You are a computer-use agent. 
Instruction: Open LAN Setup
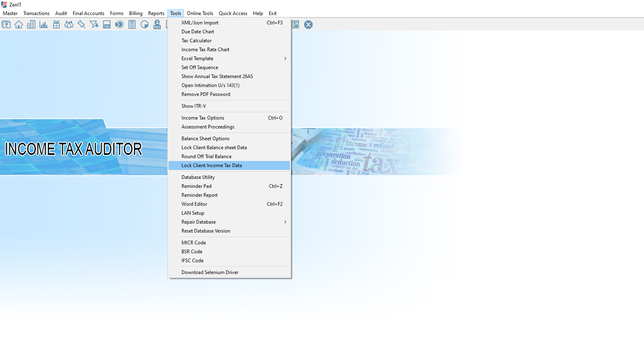point(229,213)
